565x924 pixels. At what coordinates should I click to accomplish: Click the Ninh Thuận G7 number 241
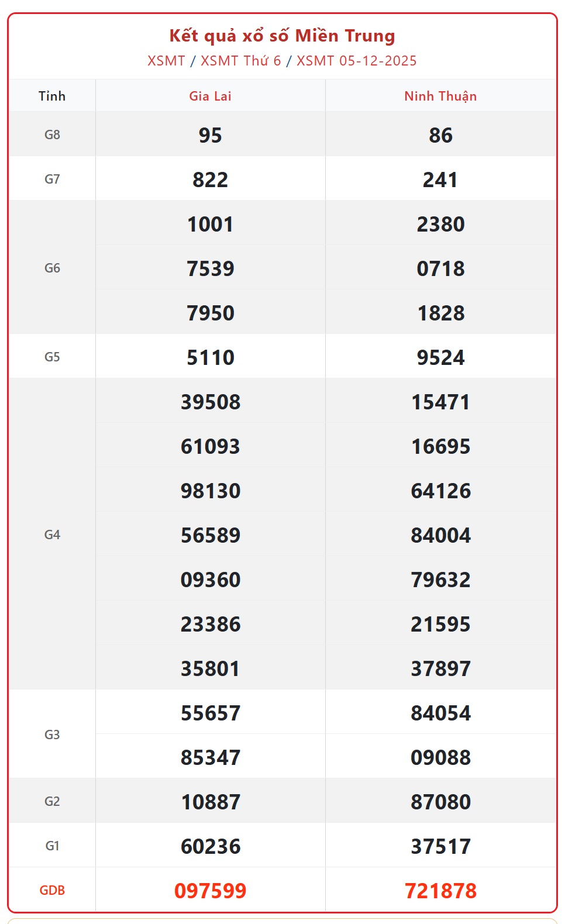click(x=440, y=180)
